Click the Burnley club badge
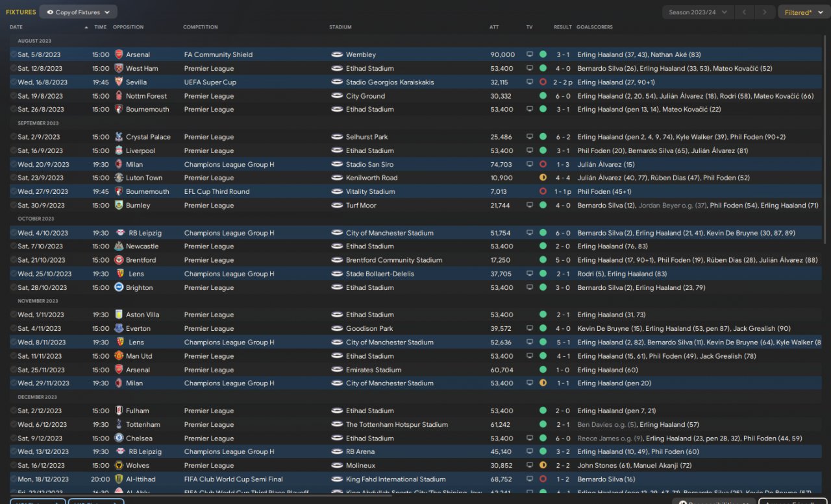Viewport: 831px width, 504px height. [x=119, y=205]
